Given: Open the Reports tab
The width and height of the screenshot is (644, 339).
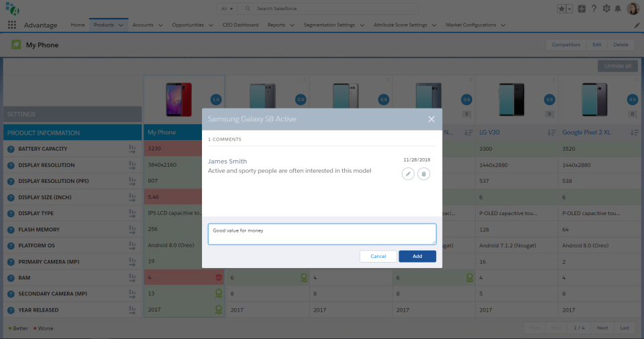Looking at the screenshot, I should (x=276, y=25).
